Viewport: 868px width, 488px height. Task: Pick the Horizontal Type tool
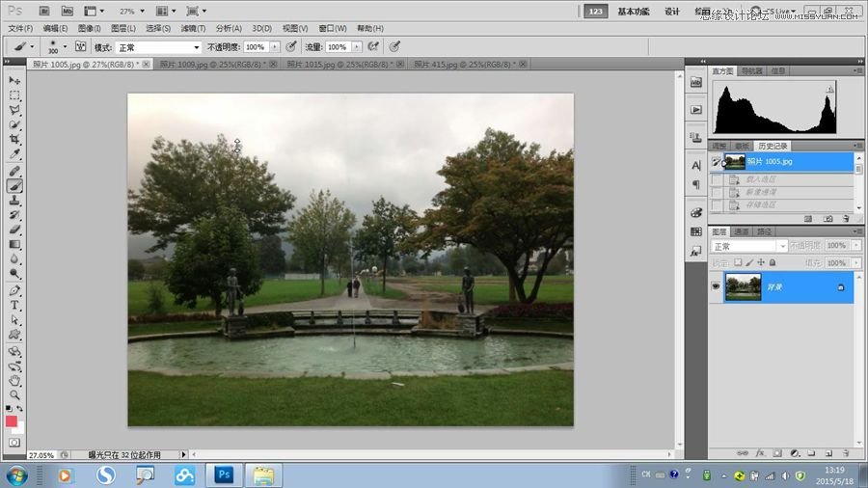coord(14,305)
